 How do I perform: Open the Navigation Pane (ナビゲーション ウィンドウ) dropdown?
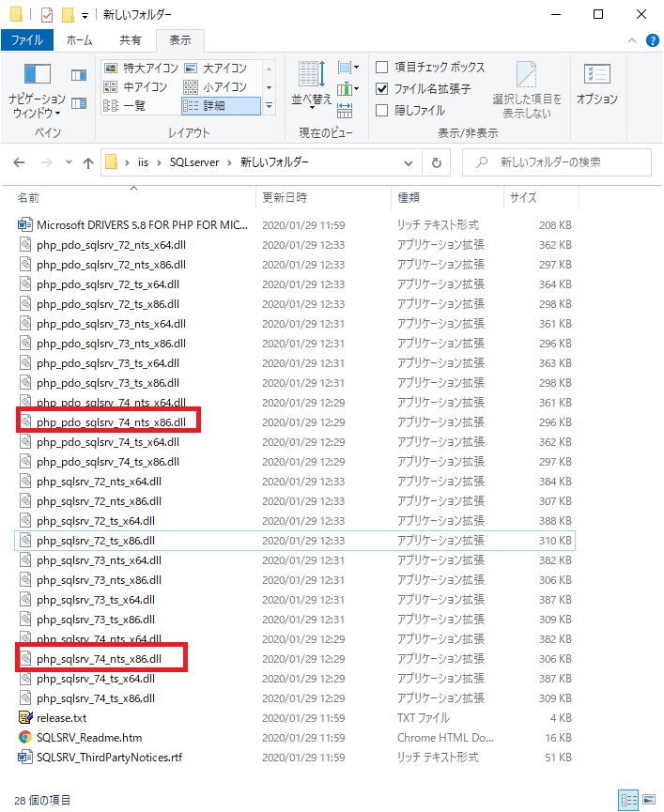37,91
